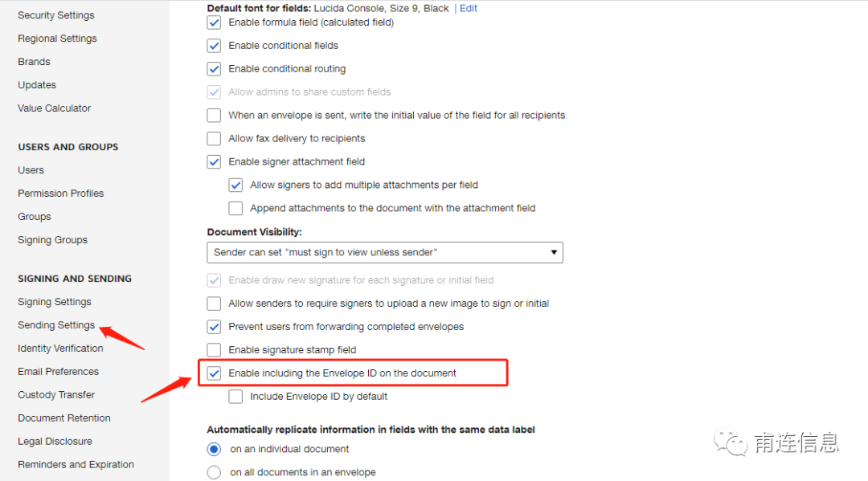This screenshot has width=868, height=481.
Task: Open Reminders and Expiration settings
Action: pos(76,465)
